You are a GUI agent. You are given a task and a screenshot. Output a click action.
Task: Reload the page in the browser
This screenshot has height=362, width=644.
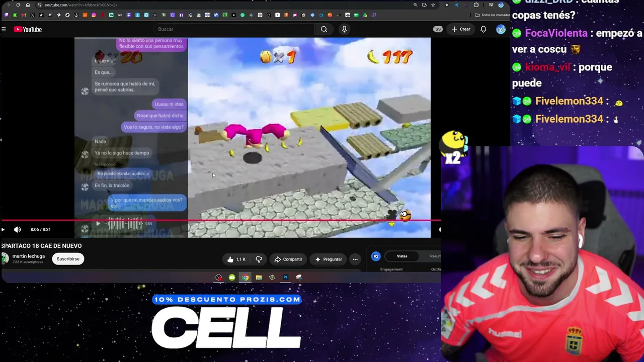pos(18,5)
